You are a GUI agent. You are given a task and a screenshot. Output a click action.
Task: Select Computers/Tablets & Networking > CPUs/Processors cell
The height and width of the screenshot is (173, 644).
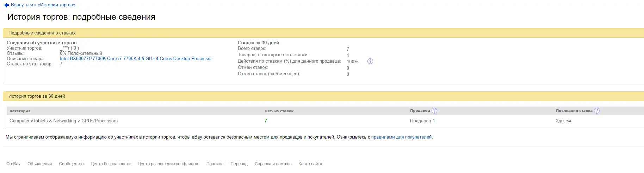point(63,121)
